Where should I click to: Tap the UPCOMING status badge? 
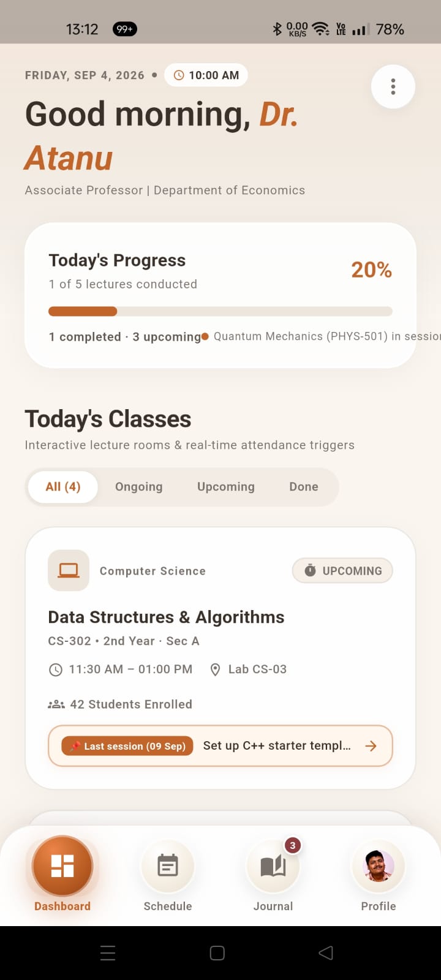coord(342,570)
